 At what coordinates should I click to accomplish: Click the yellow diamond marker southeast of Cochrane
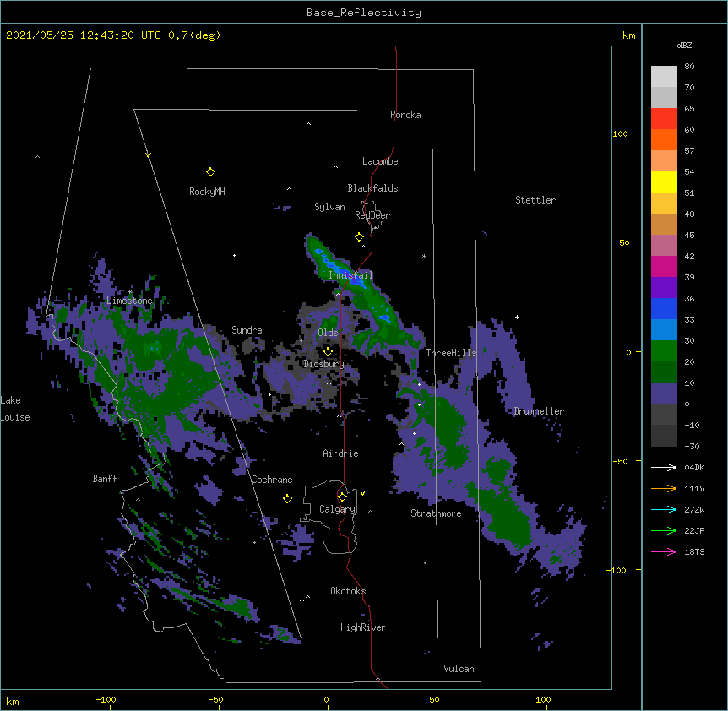click(287, 499)
